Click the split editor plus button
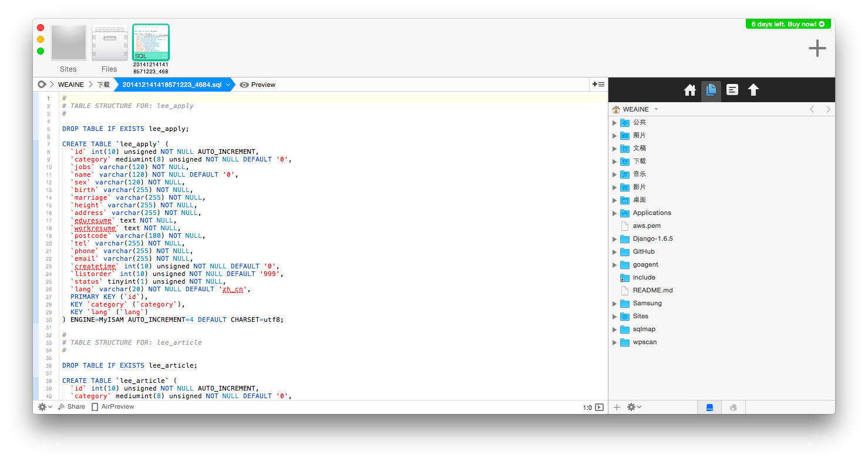The height and width of the screenshot is (461, 868). [598, 85]
